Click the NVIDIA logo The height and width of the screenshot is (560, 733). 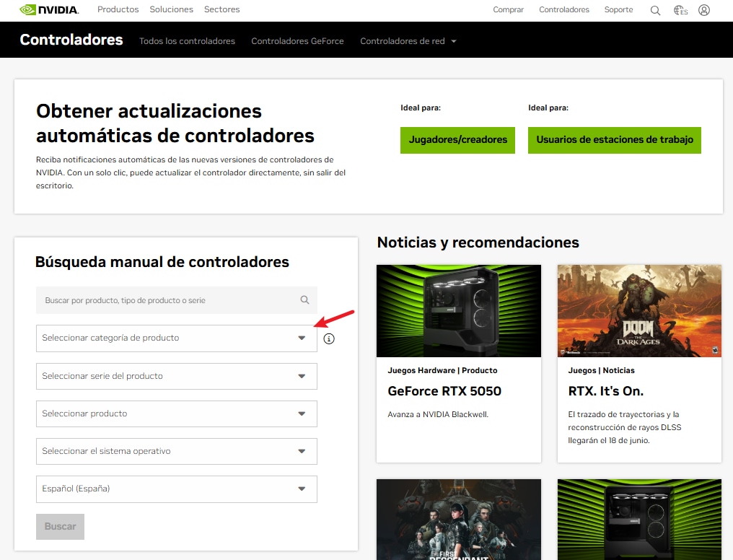coord(49,10)
